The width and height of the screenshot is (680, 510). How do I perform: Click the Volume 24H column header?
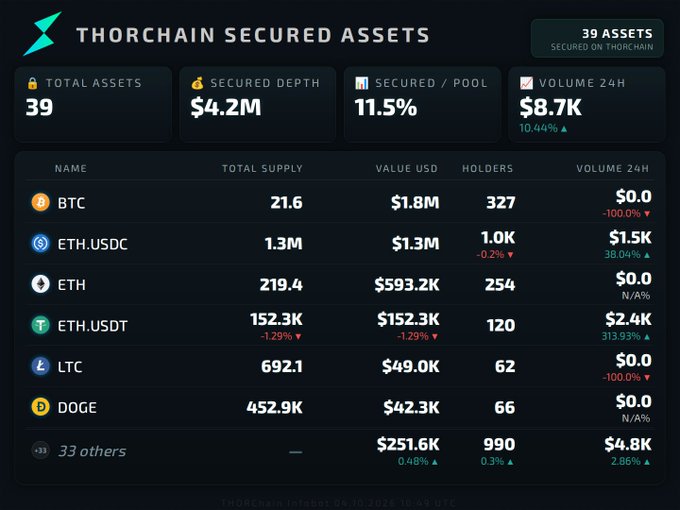point(612,168)
